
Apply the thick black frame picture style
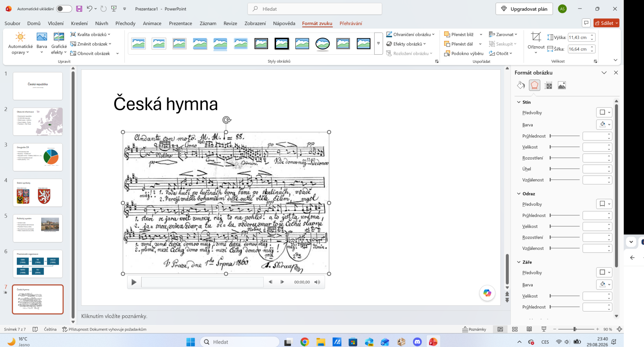coord(282,44)
